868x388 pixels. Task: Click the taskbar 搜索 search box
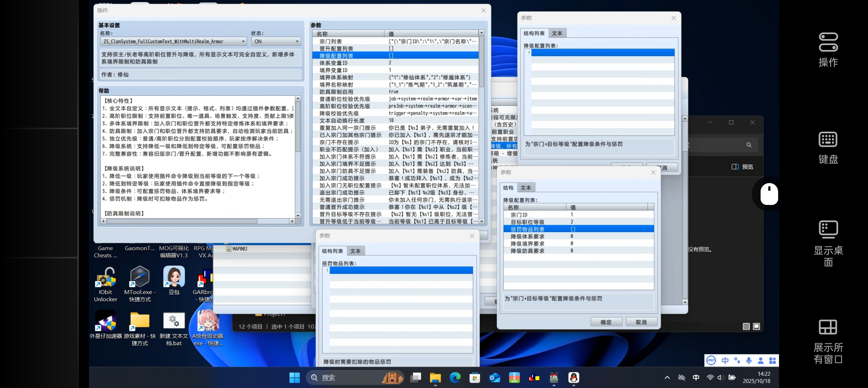[x=355, y=378]
